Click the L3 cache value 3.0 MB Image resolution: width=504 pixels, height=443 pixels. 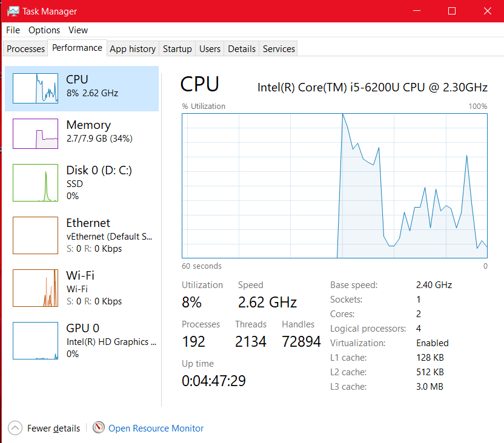pyautogui.click(x=429, y=387)
